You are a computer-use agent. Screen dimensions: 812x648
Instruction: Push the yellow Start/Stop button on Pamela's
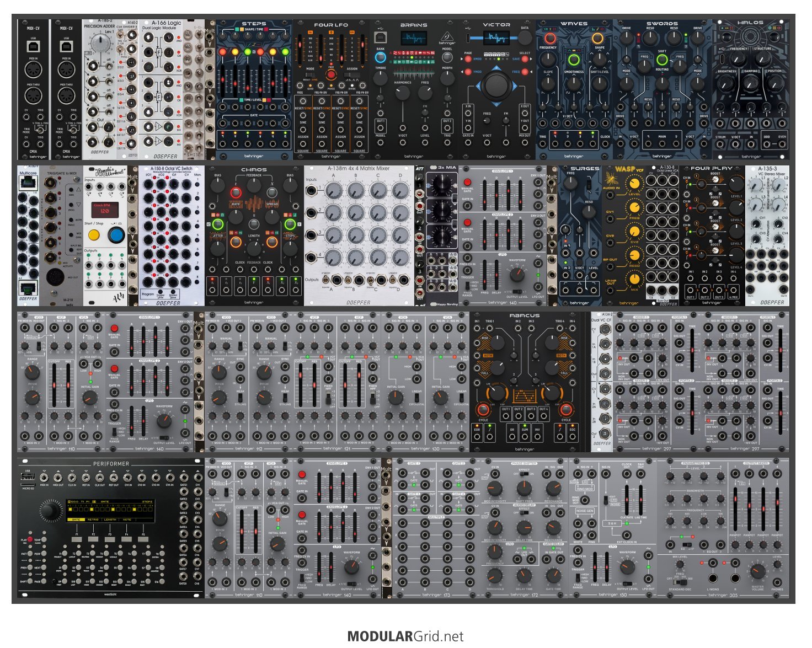(94, 235)
